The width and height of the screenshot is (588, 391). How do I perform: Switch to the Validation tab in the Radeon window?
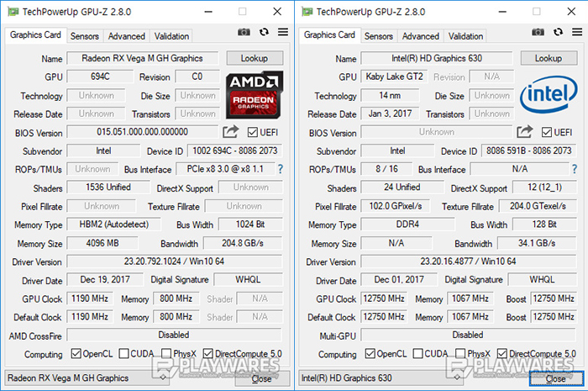(171, 36)
